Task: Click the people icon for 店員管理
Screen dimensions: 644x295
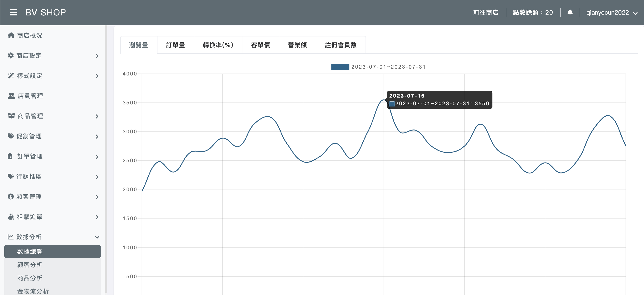Action: pyautogui.click(x=11, y=96)
